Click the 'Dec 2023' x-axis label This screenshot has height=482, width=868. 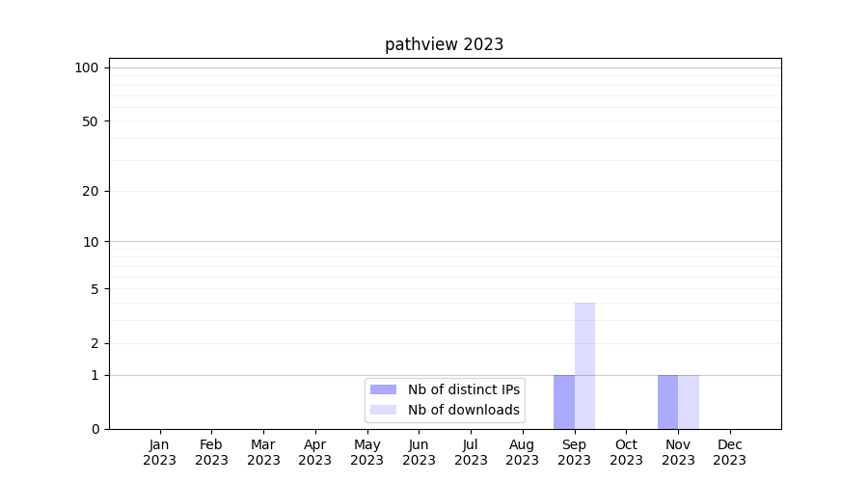[730, 452]
